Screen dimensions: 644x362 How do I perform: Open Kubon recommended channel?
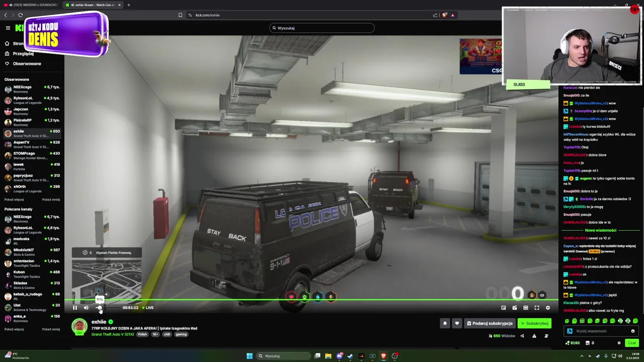[x=32, y=274]
